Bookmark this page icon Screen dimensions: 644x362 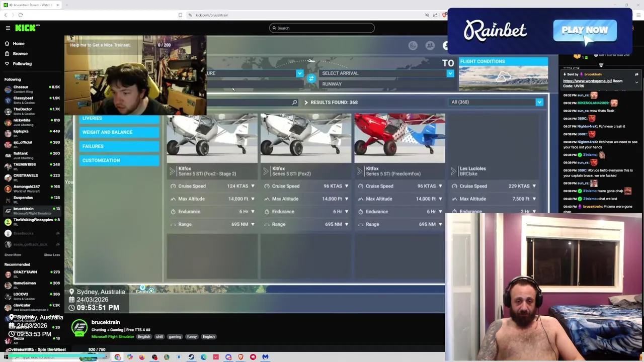[180, 15]
